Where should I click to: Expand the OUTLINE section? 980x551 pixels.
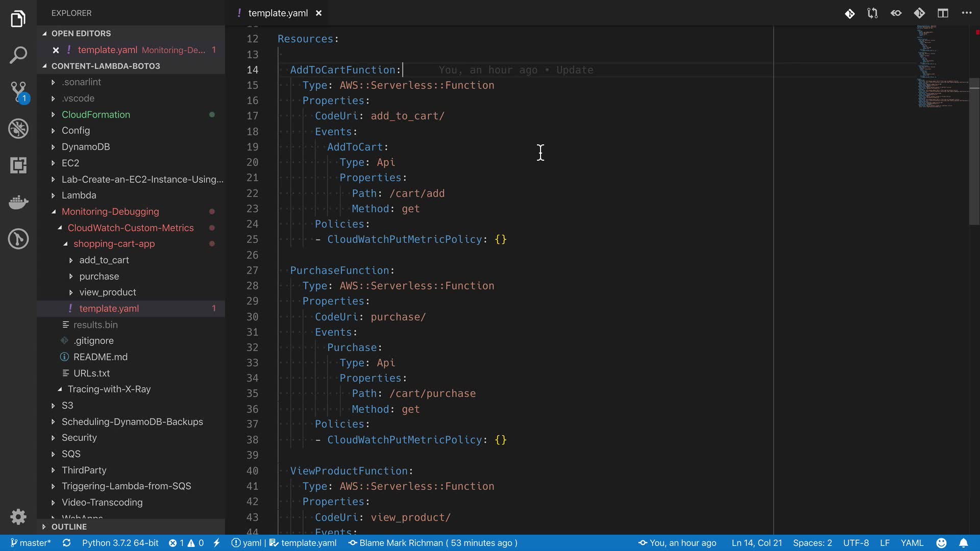click(x=69, y=527)
